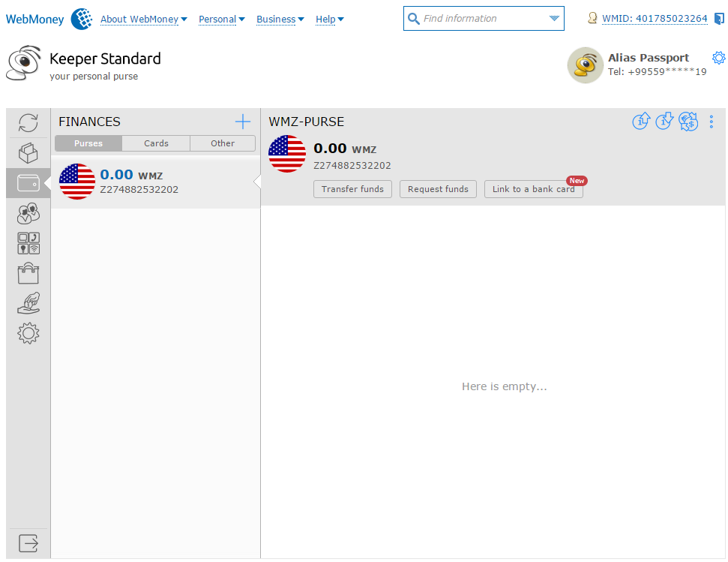Open the contacts people icon in the sidebar

(28, 213)
